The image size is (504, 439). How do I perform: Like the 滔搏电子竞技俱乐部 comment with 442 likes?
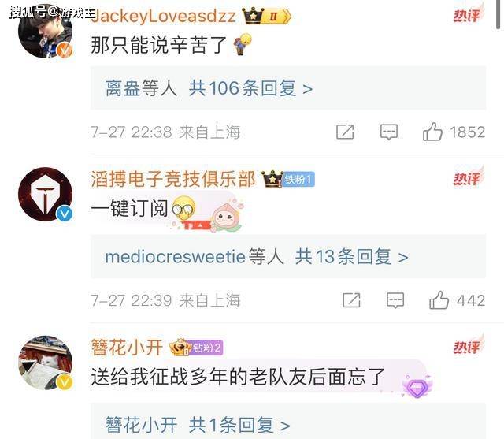(x=439, y=300)
